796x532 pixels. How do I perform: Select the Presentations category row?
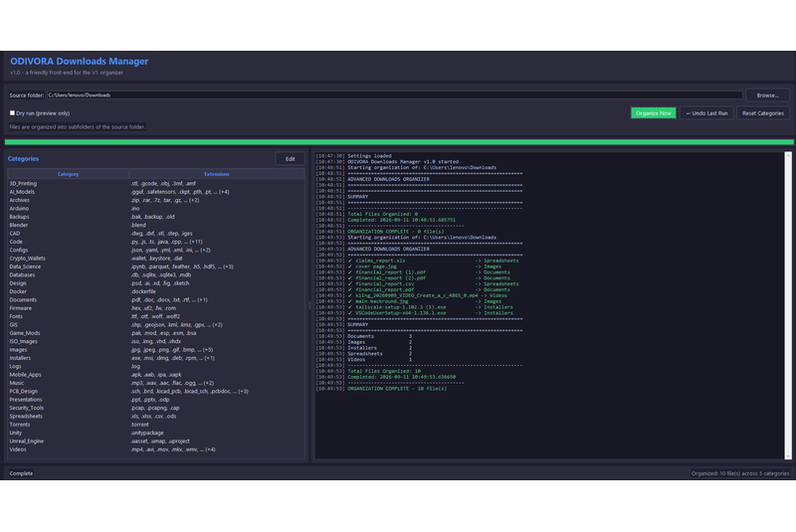[x=156, y=400]
